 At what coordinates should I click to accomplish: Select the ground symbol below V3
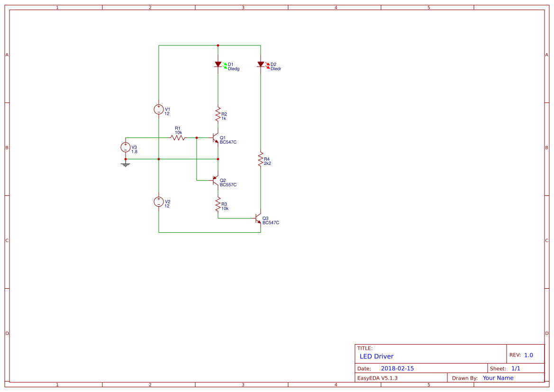click(126, 164)
